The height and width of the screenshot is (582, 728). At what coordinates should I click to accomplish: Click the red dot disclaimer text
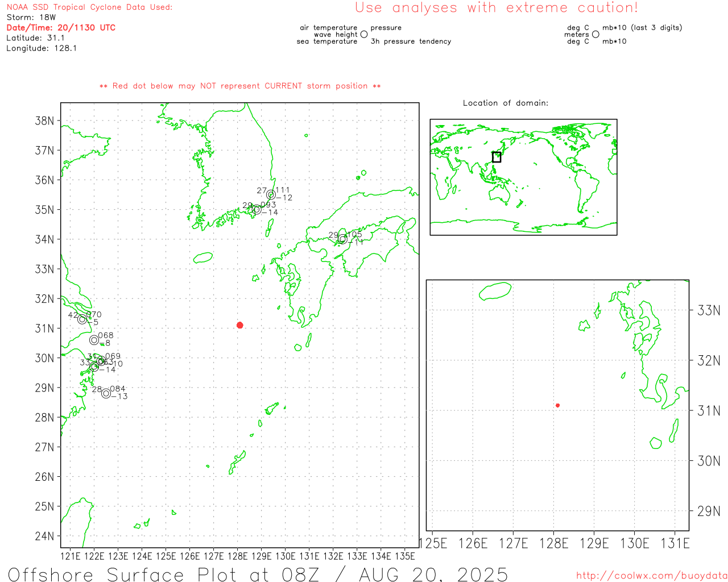[240, 86]
